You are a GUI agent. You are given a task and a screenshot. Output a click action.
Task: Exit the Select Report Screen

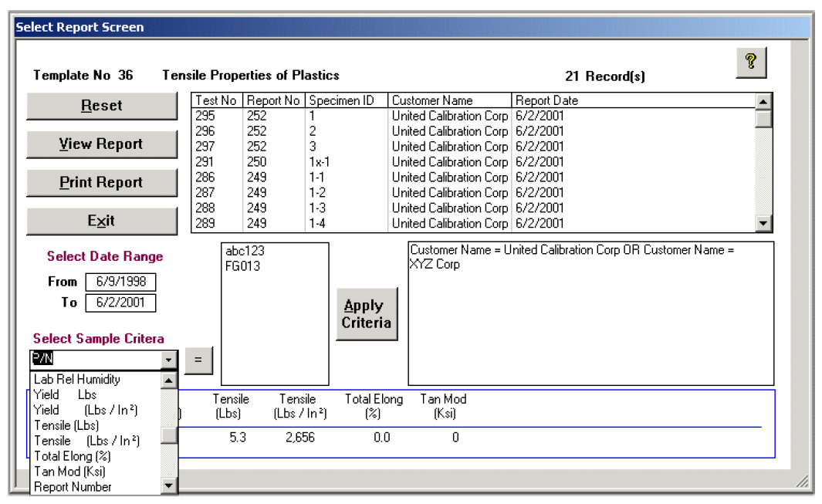pyautogui.click(x=102, y=221)
